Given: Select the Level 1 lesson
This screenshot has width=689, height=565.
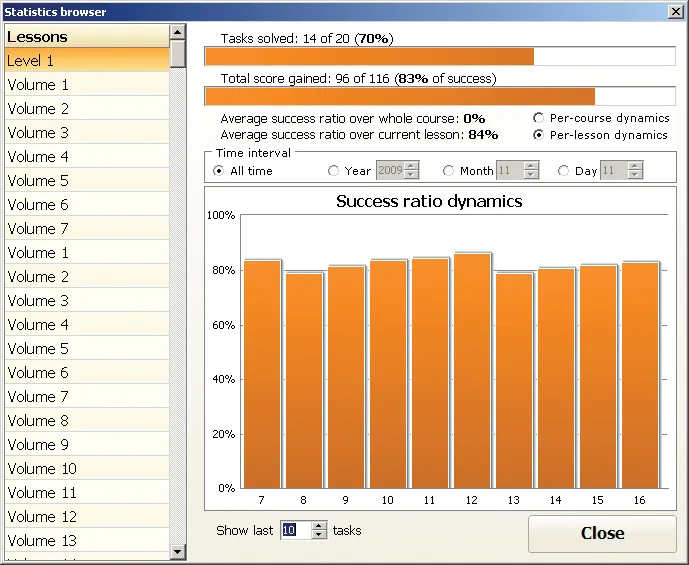Looking at the screenshot, I should (x=87, y=60).
